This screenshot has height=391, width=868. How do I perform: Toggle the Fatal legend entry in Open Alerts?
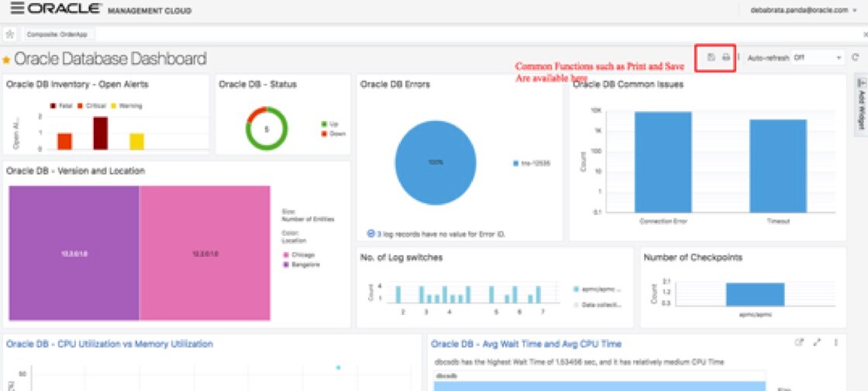coord(61,106)
